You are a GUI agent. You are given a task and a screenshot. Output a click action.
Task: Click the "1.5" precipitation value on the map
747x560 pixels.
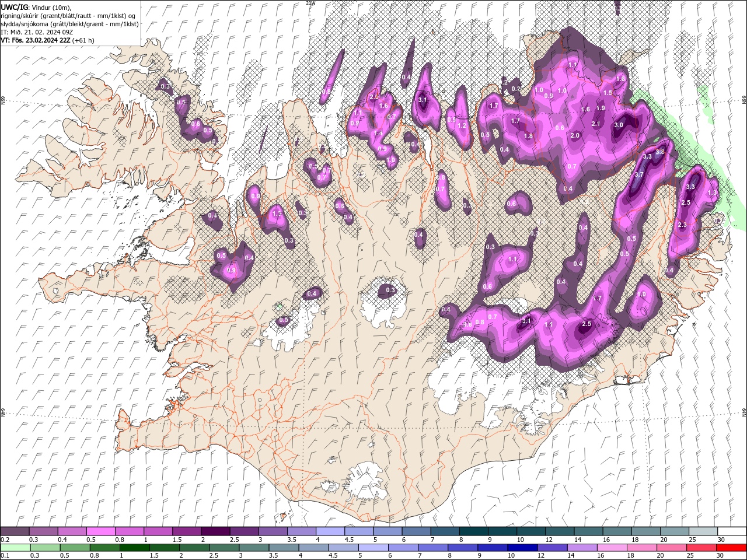[x=608, y=93]
